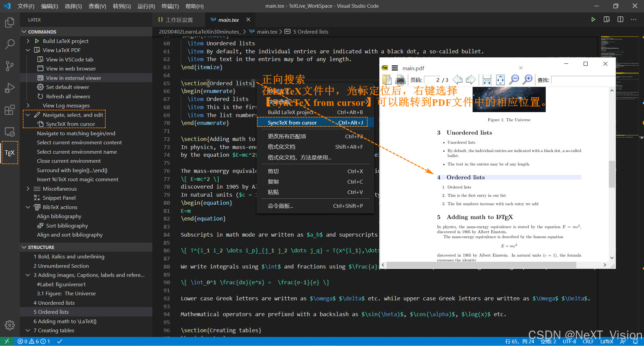Image resolution: width=644 pixels, height=346 pixels.
Task: Open the 终端(T) menu
Action: 170,6
